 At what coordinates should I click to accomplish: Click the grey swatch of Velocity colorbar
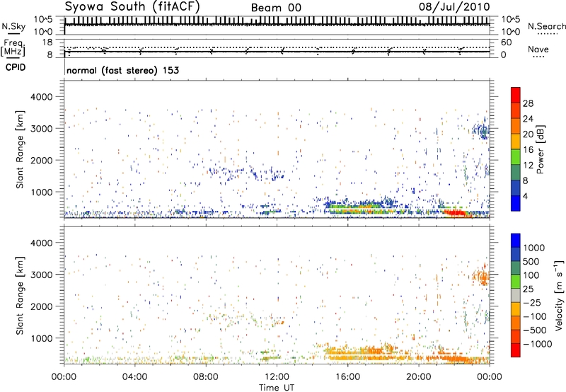click(516, 295)
